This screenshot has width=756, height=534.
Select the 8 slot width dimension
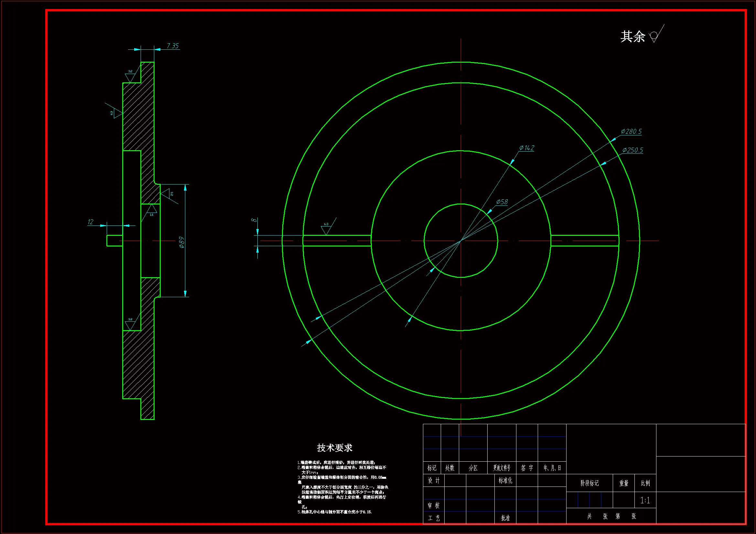(254, 220)
